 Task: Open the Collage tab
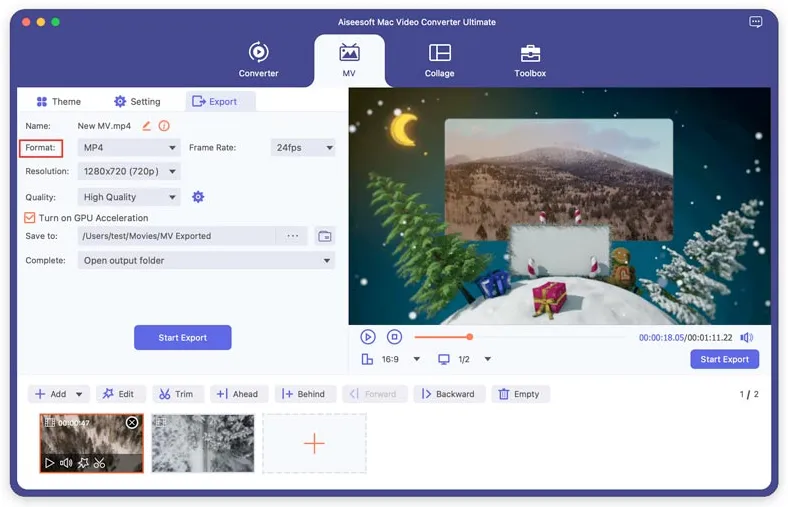point(439,59)
